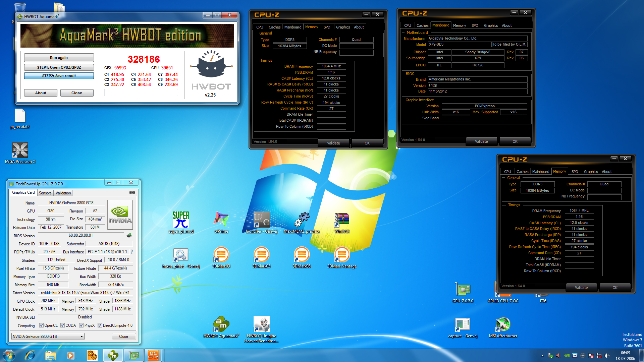644x362 pixels.
Task: Toggle the PhysX checkbox
Action: tap(81, 325)
